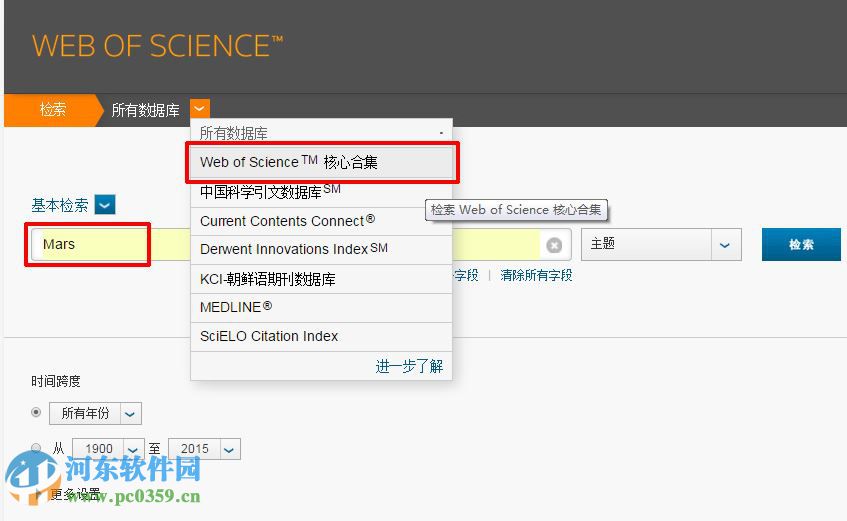Screen dimensions: 847x521
Task: Select MEDLINE database option
Action: [x=321, y=308]
